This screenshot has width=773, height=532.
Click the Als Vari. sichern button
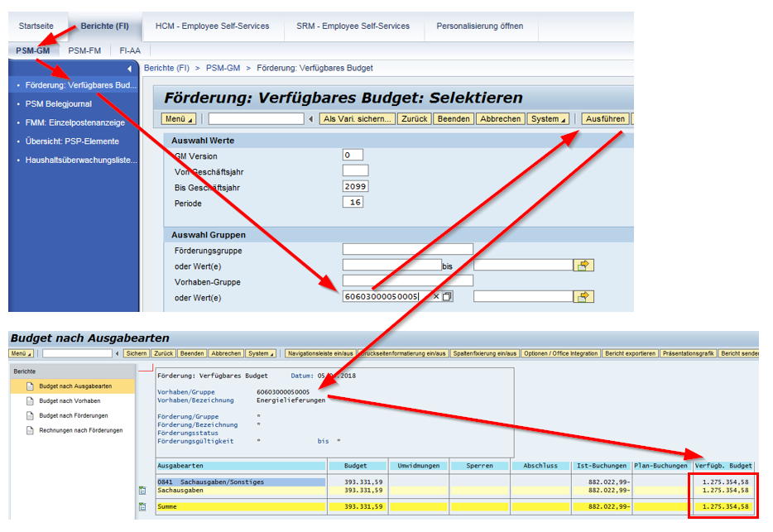[x=358, y=119]
